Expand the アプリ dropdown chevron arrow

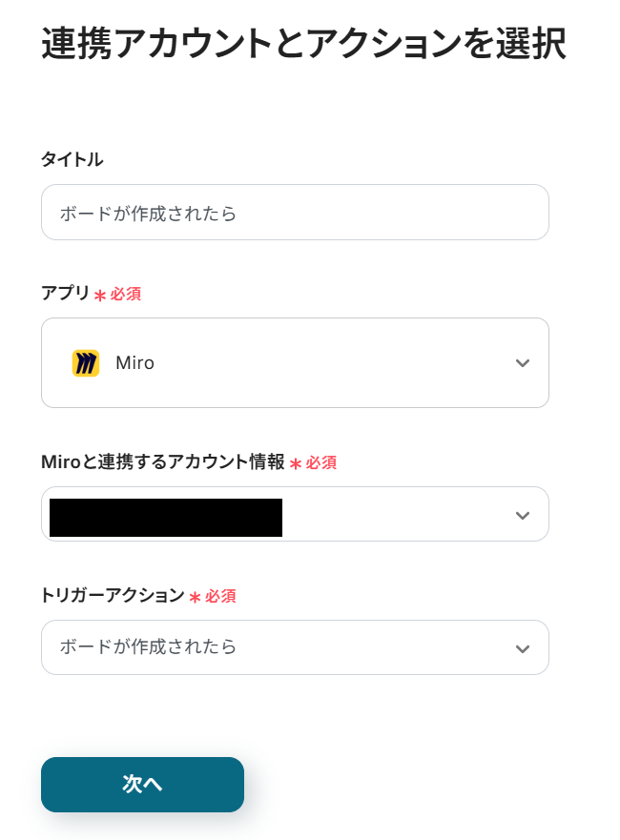point(522,363)
